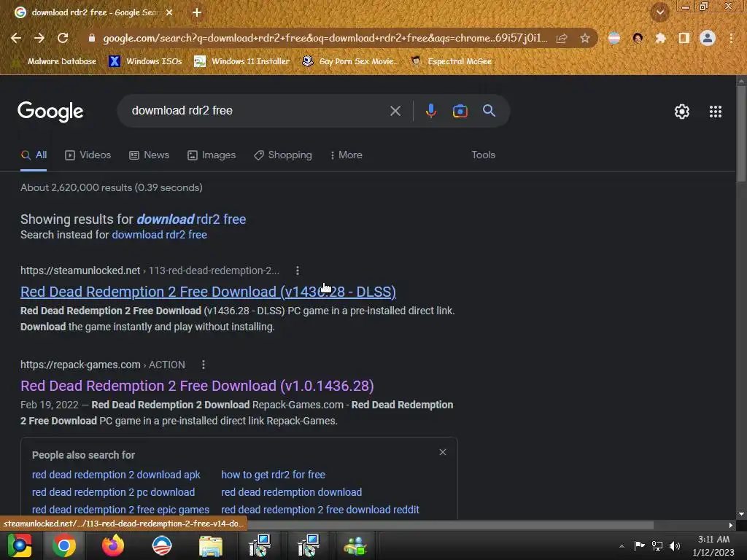
Task: Search by image with camera icon
Action: tap(460, 111)
